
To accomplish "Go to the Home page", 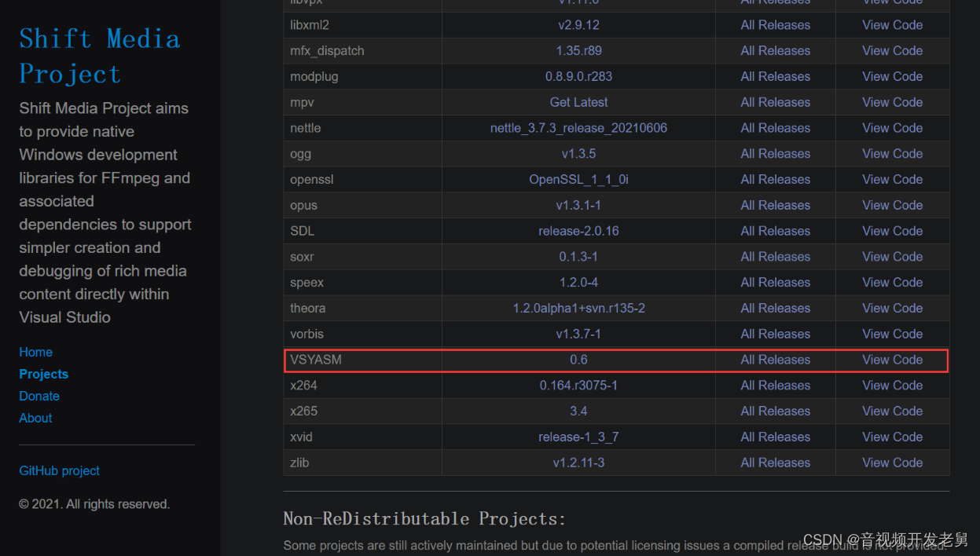I will [x=36, y=352].
